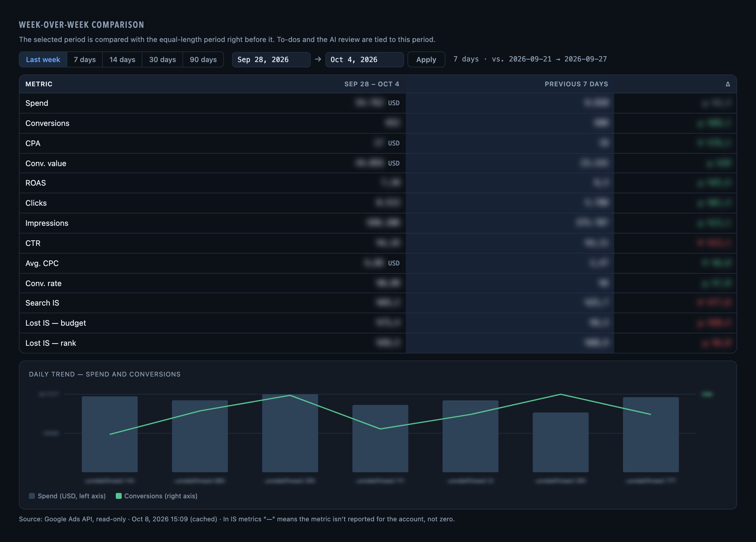Select the Clicks metric row

tap(378, 203)
